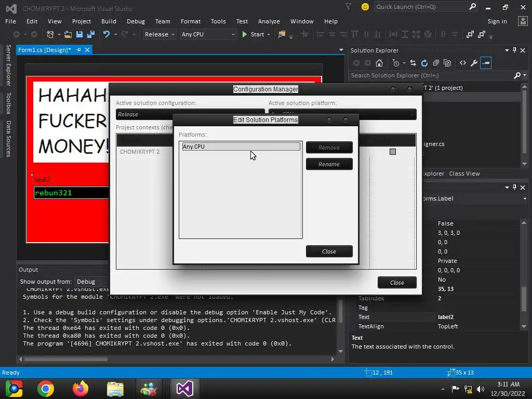
Task: Click Sync with Active Document icon
Action: [x=413, y=63]
